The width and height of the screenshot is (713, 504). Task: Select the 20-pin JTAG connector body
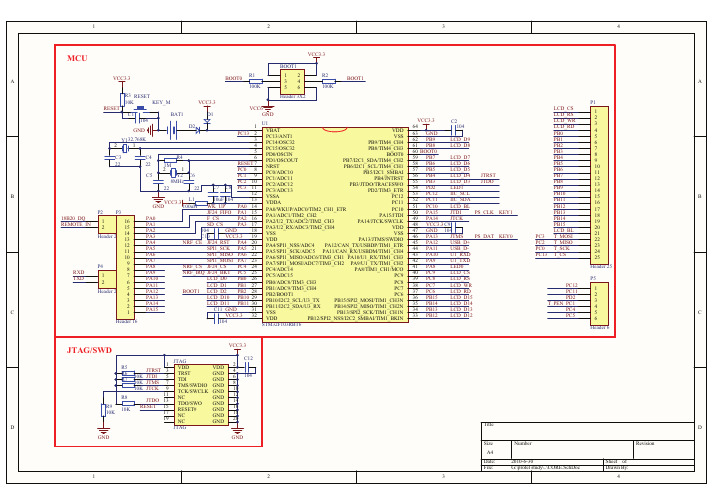coord(201,395)
